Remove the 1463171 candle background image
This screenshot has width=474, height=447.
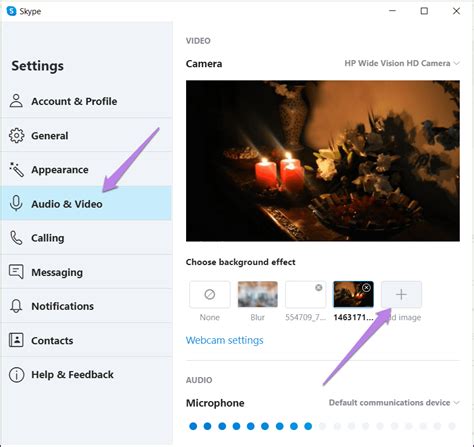366,288
